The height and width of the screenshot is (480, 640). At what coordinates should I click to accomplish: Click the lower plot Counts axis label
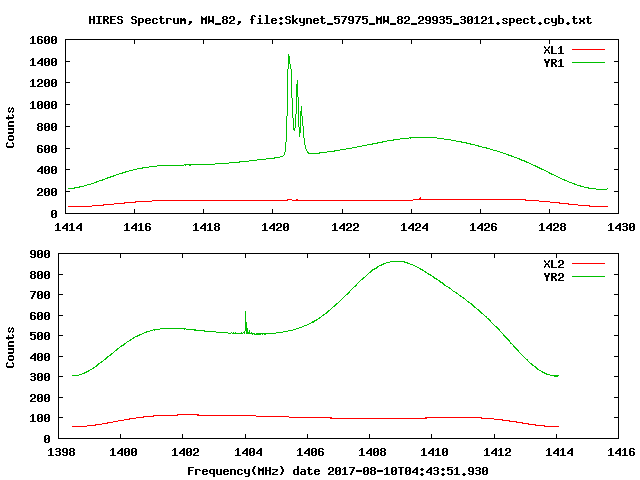tap(10, 347)
